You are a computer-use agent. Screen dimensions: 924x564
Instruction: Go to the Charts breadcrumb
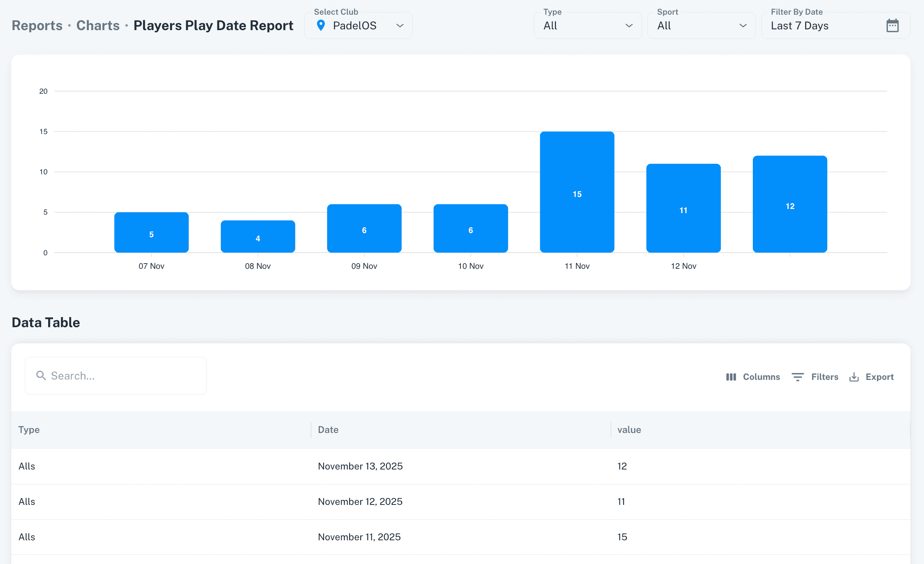click(x=98, y=26)
